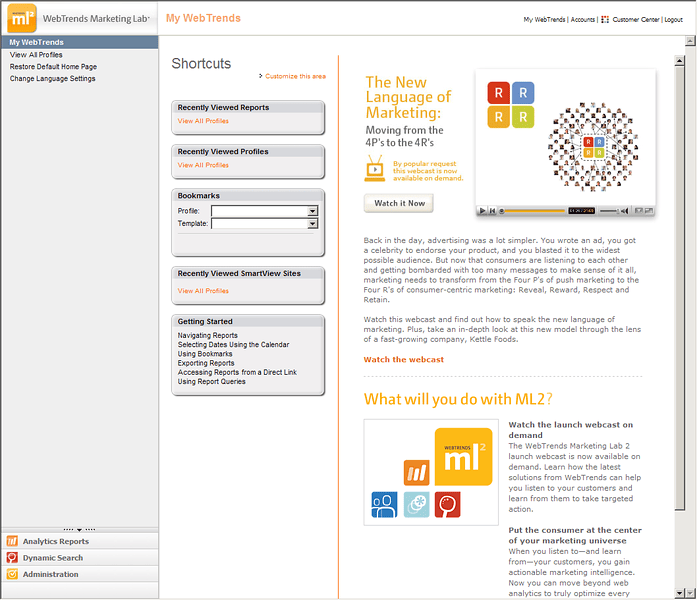697x600 pixels.
Task: Click the webcast TV icon
Action: pos(375,168)
